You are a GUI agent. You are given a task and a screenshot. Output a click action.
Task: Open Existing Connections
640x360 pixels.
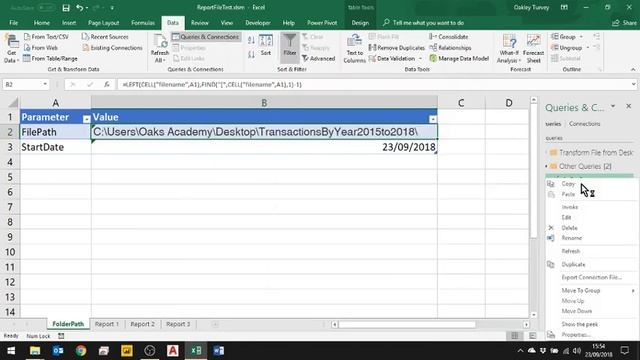pyautogui.click(x=112, y=48)
